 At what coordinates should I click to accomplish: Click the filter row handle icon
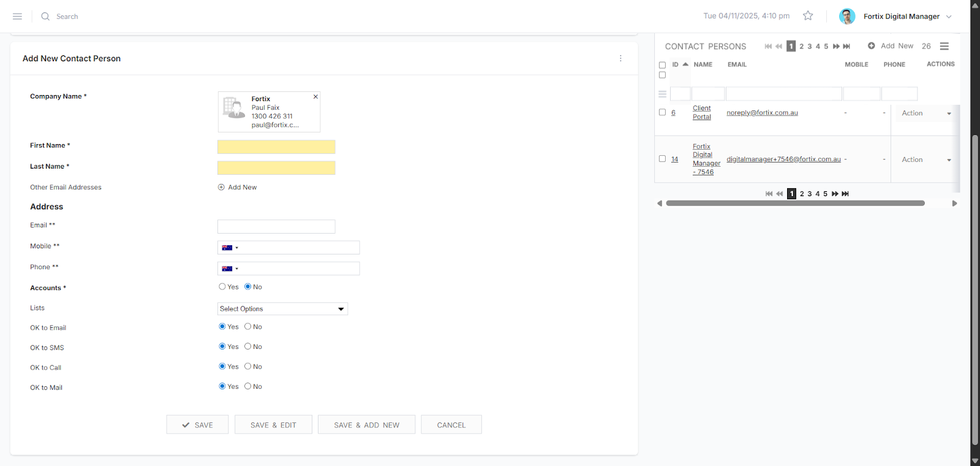[662, 94]
